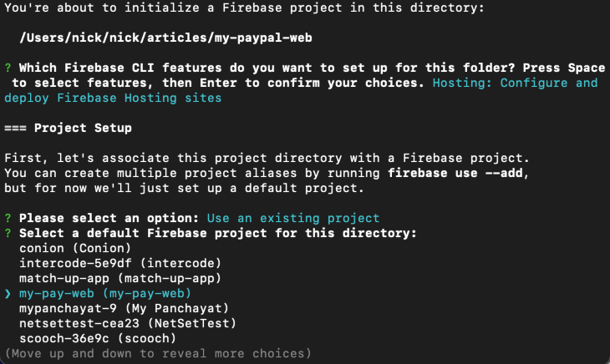610x364 pixels.
Task: Click the green question mark before "Select a default"
Action: coord(8,233)
